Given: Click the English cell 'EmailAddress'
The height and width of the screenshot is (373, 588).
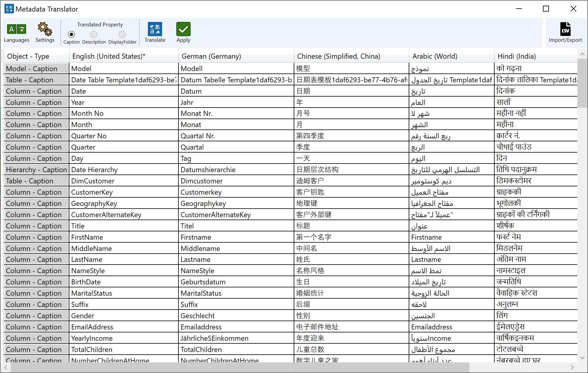Looking at the screenshot, I should coord(124,327).
